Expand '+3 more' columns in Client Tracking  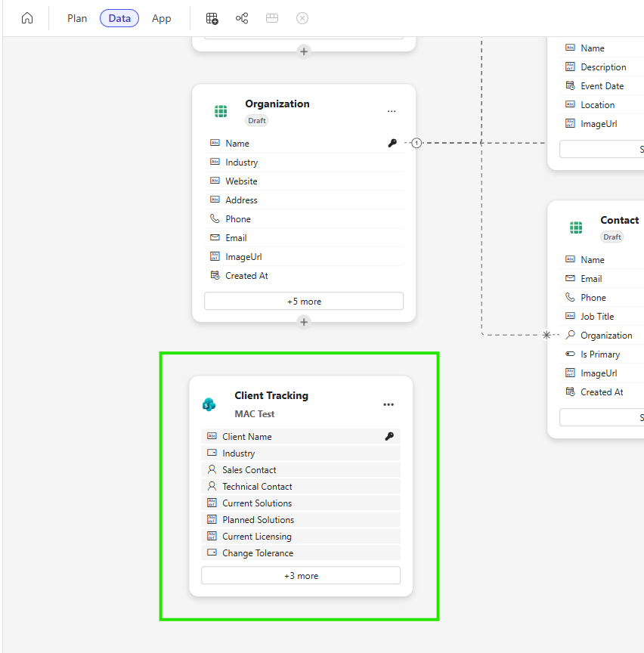[x=301, y=576]
